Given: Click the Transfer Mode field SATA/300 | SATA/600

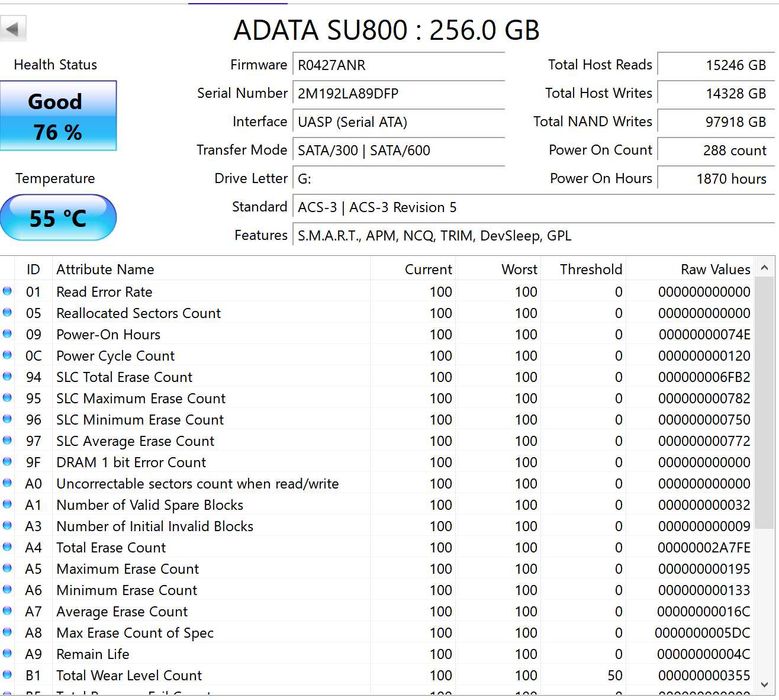Looking at the screenshot, I should pos(398,150).
